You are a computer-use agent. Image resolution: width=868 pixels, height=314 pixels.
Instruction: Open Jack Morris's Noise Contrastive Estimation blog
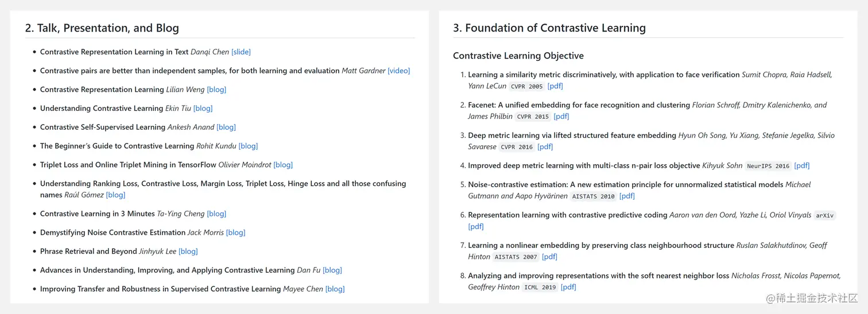coord(235,233)
